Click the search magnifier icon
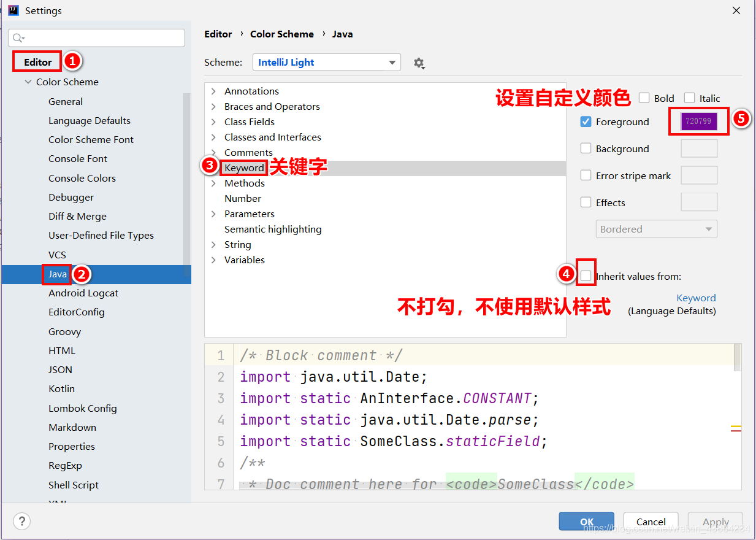 click(x=18, y=38)
